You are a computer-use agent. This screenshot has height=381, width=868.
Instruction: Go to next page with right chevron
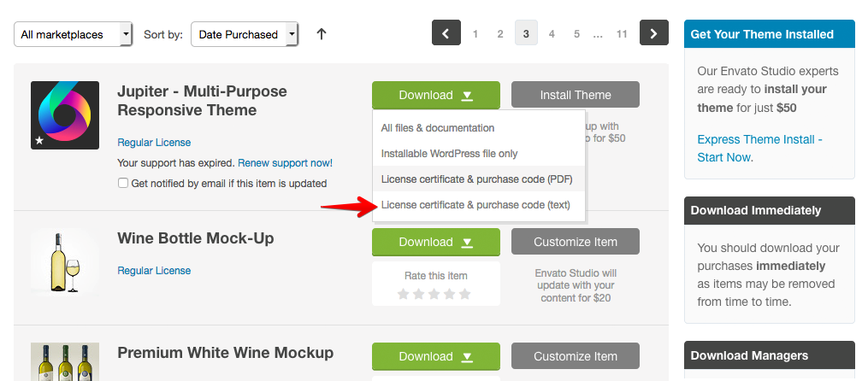653,33
